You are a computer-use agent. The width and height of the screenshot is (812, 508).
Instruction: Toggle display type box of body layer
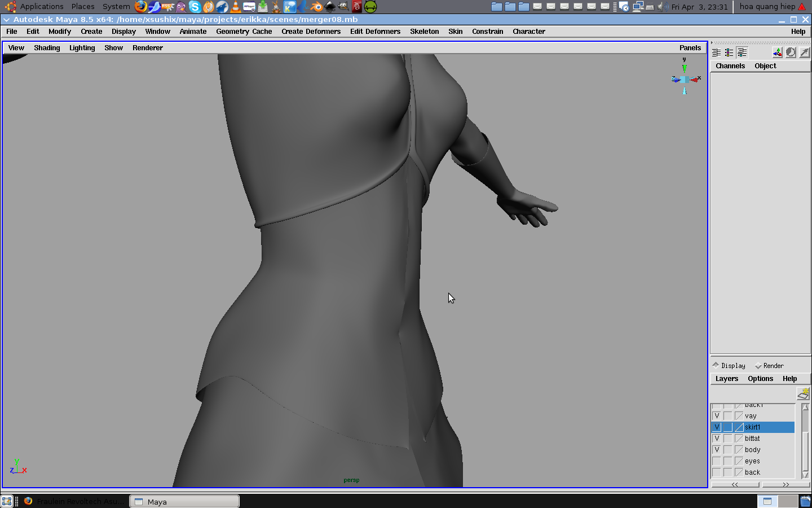pos(728,450)
